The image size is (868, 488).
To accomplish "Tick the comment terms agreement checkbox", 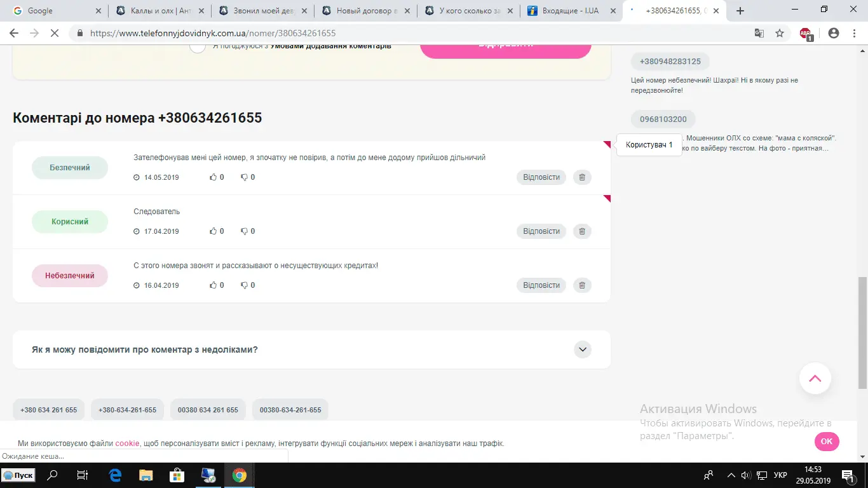I will tap(198, 46).
